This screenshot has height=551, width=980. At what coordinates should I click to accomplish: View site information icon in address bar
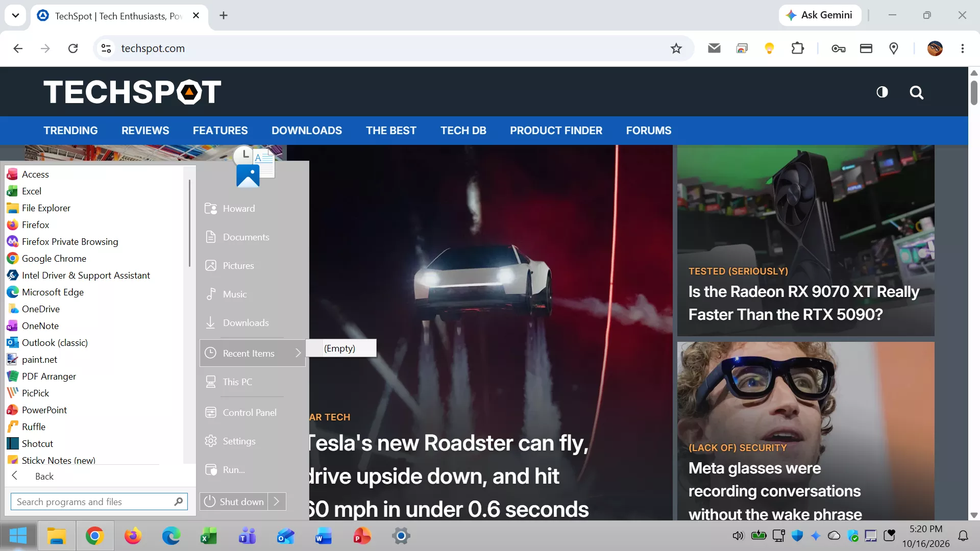coord(106,48)
